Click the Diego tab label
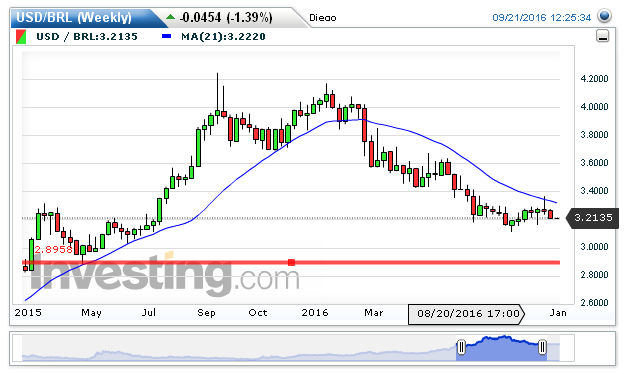The image size is (626, 374). (x=323, y=18)
